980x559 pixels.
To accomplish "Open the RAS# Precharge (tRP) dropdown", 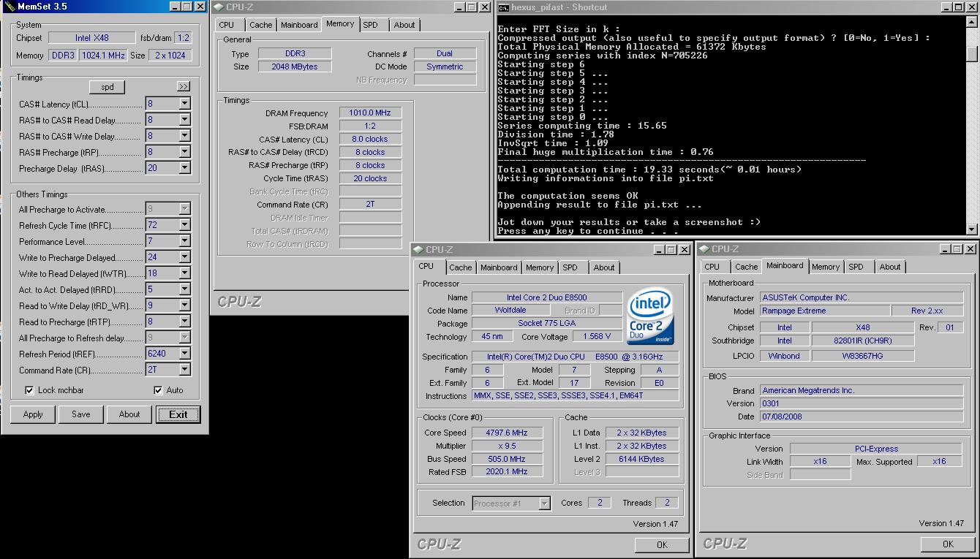I will click(x=184, y=152).
